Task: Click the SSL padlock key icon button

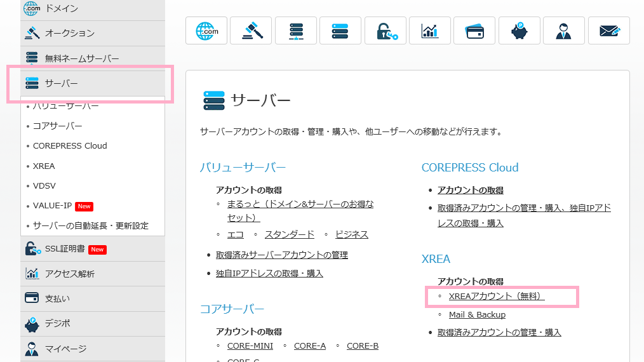Action: pyautogui.click(x=386, y=30)
